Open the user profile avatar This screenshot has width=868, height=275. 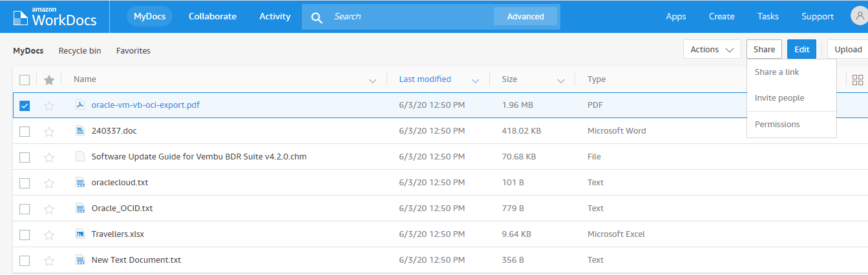[x=860, y=16]
